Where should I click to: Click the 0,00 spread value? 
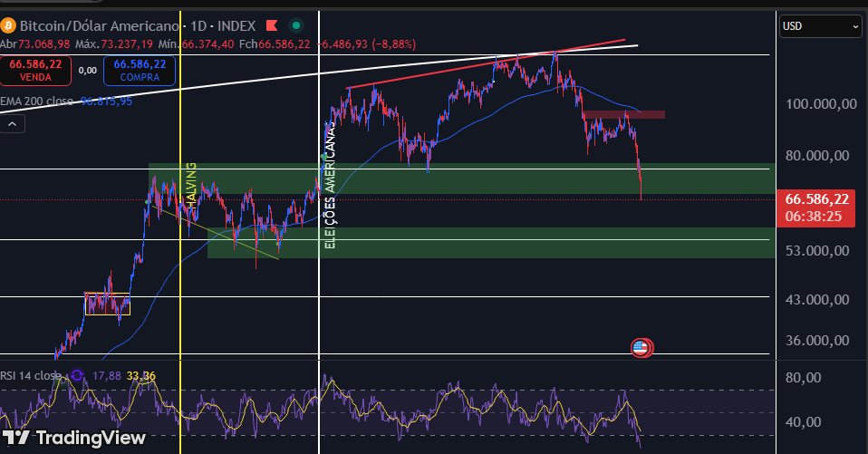pos(88,71)
